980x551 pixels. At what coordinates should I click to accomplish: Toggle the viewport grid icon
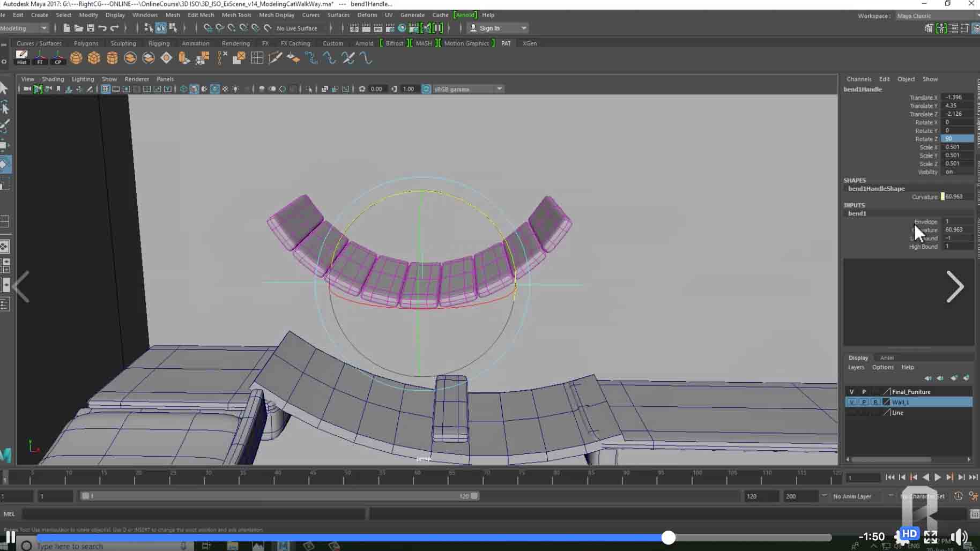click(106, 89)
